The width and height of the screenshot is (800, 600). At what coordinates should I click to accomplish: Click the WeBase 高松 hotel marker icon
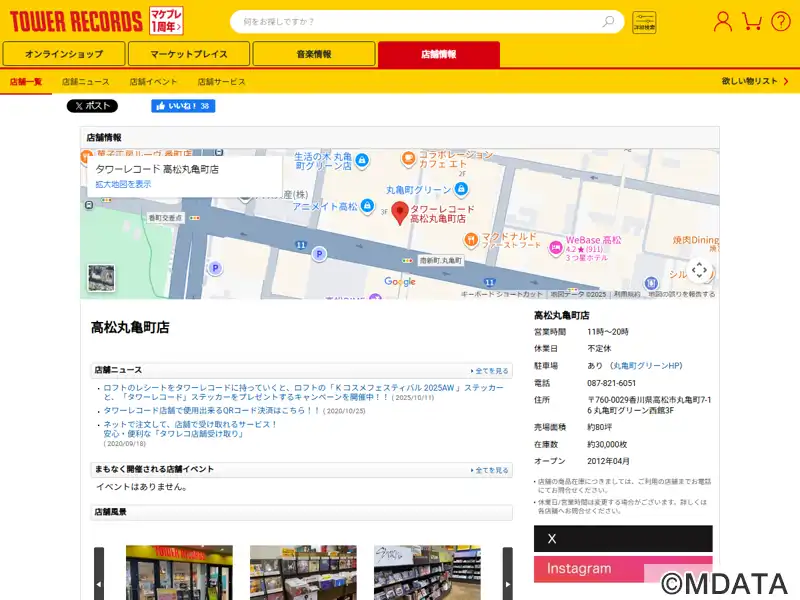pyautogui.click(x=556, y=247)
